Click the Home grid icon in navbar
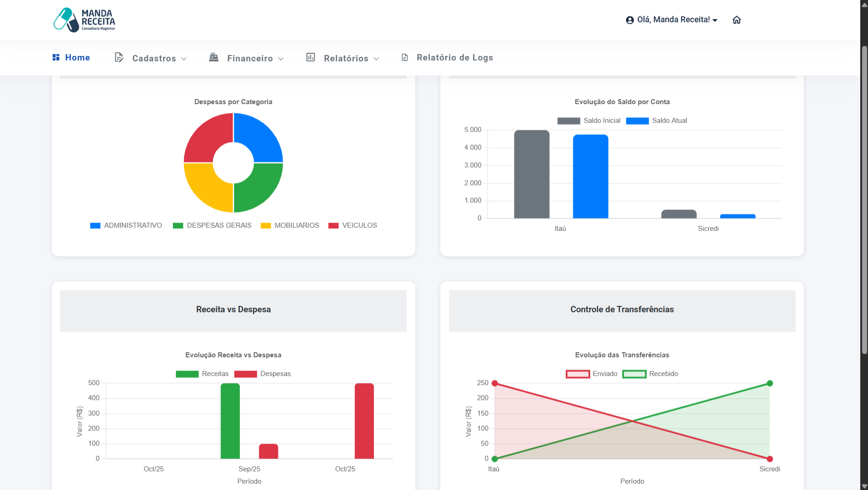 pyautogui.click(x=56, y=57)
